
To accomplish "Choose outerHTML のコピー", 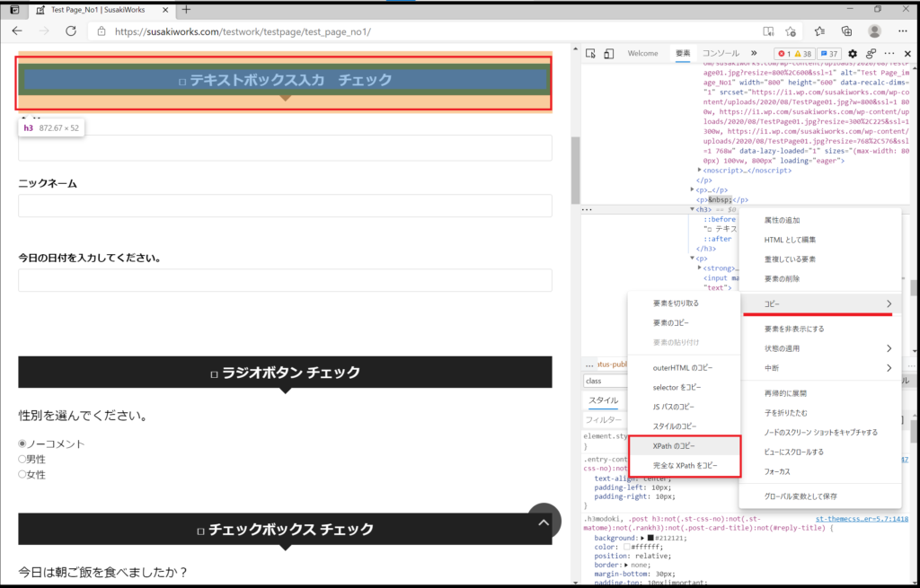I will pos(684,367).
